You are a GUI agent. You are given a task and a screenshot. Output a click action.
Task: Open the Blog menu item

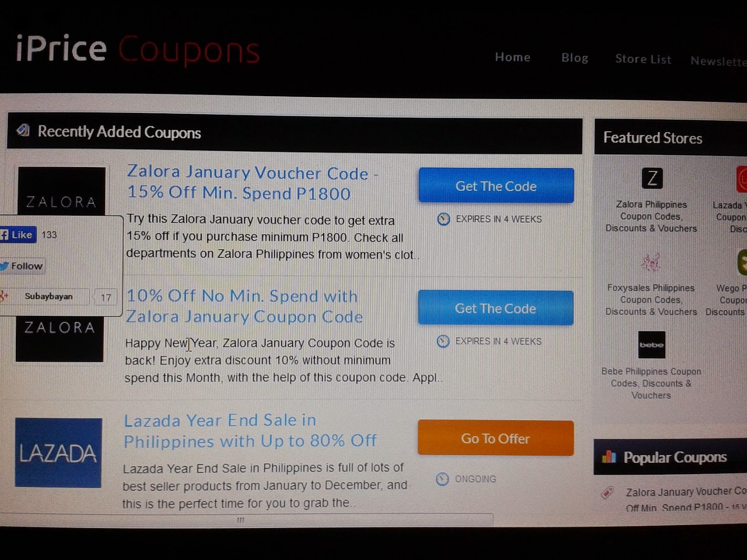point(575,58)
